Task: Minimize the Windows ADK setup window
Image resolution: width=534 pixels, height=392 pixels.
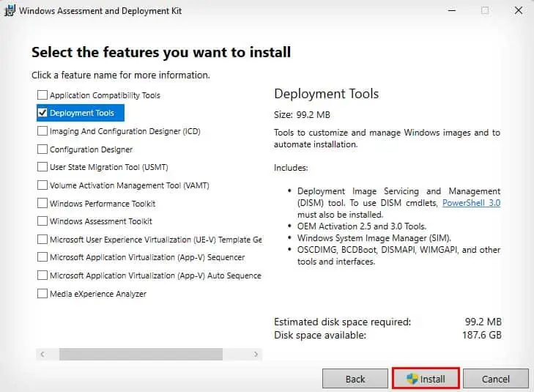Action: coord(452,10)
